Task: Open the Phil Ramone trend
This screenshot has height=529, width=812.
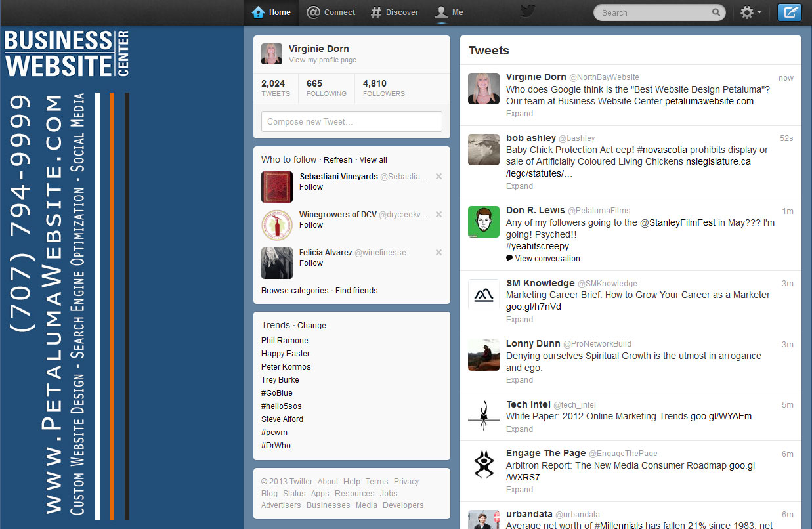Action: point(285,341)
